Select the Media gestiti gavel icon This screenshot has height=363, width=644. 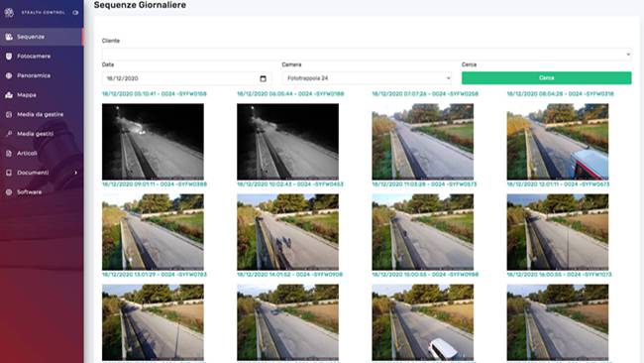(x=9, y=134)
